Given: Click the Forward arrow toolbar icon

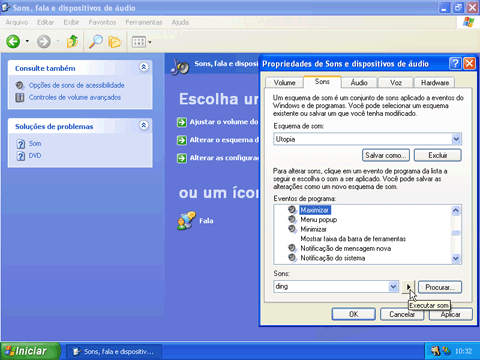Looking at the screenshot, I should (x=44, y=42).
